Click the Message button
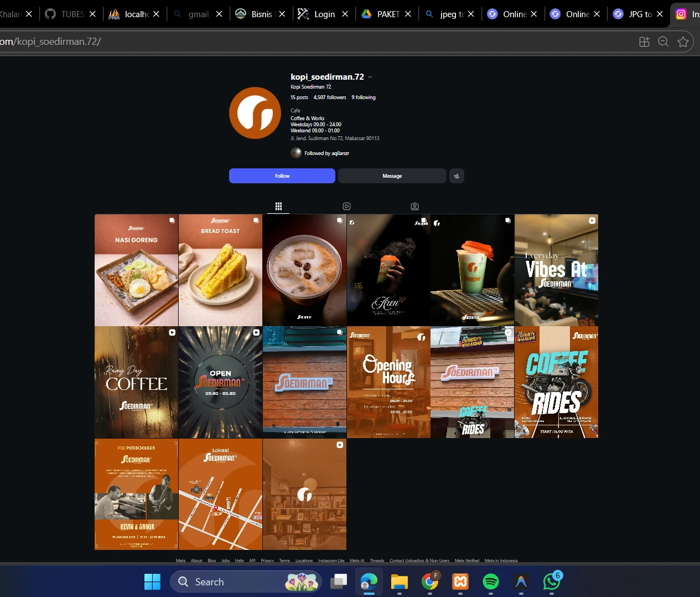This screenshot has width=700, height=597. [x=392, y=176]
